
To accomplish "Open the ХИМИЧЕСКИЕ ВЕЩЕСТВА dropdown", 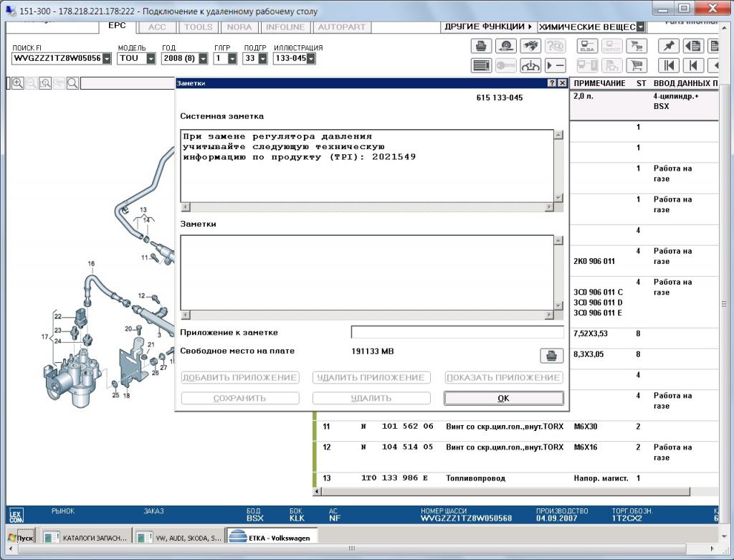I will [640, 27].
